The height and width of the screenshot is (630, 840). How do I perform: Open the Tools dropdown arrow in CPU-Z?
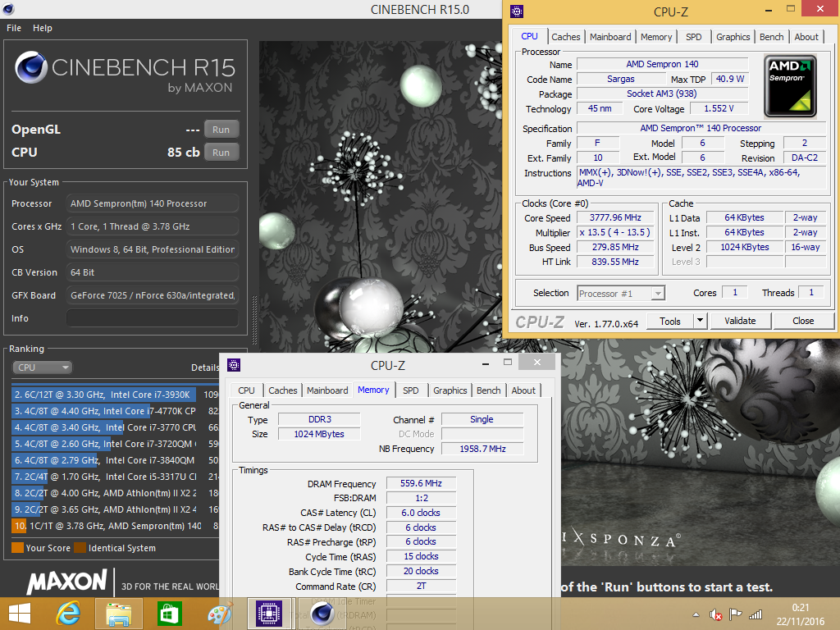700,321
